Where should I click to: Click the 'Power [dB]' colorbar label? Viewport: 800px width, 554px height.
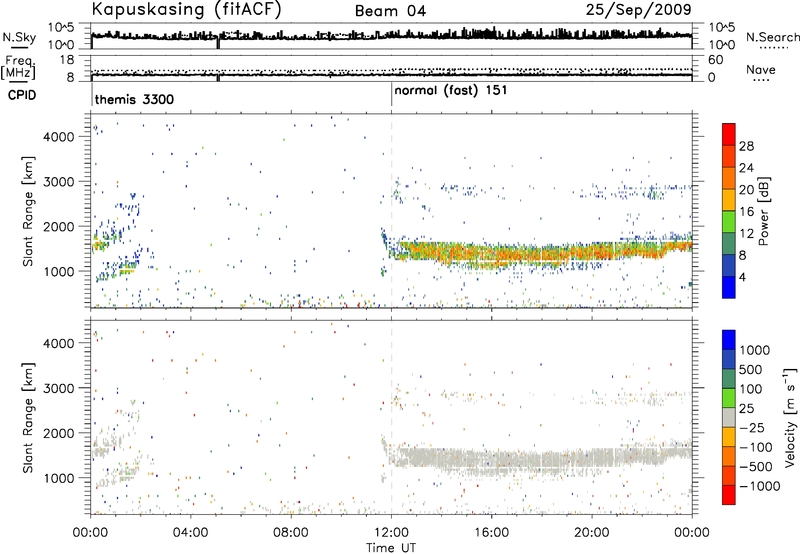tap(763, 211)
